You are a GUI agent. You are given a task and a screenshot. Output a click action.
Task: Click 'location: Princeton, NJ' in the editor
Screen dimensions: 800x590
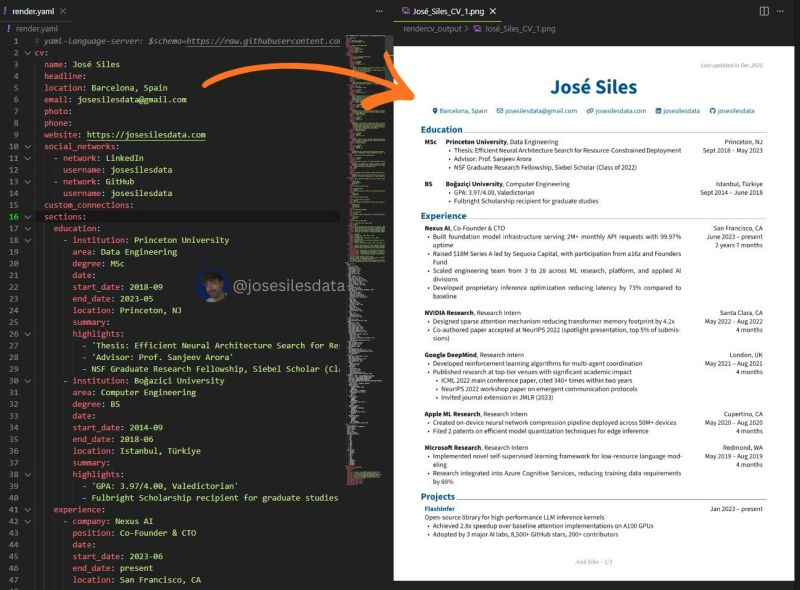pyautogui.click(x=127, y=310)
